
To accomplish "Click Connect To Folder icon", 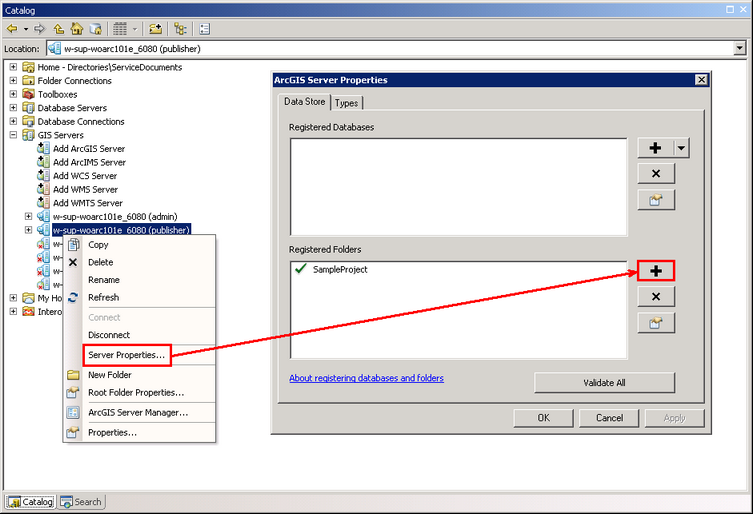I will pos(155,29).
